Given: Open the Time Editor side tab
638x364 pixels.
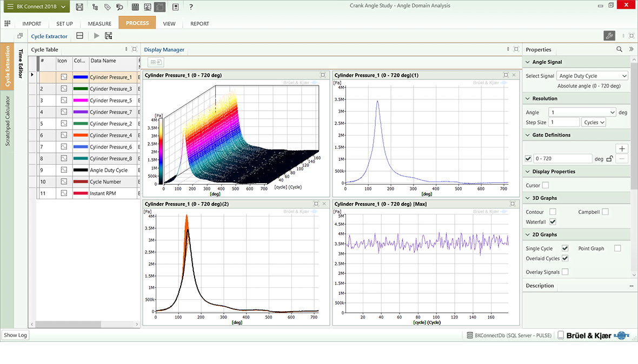Looking at the screenshot, I should pyautogui.click(x=21, y=64).
